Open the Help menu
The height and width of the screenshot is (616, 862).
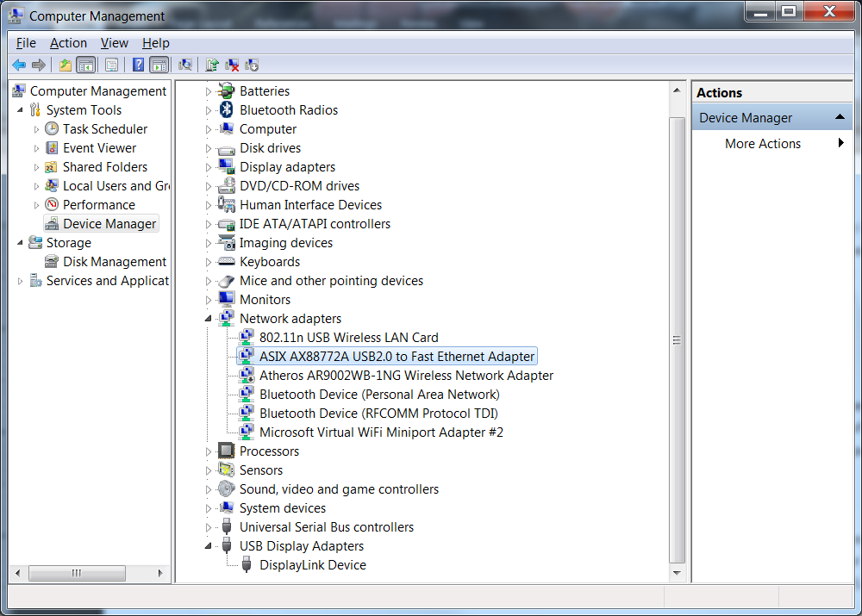[x=155, y=43]
